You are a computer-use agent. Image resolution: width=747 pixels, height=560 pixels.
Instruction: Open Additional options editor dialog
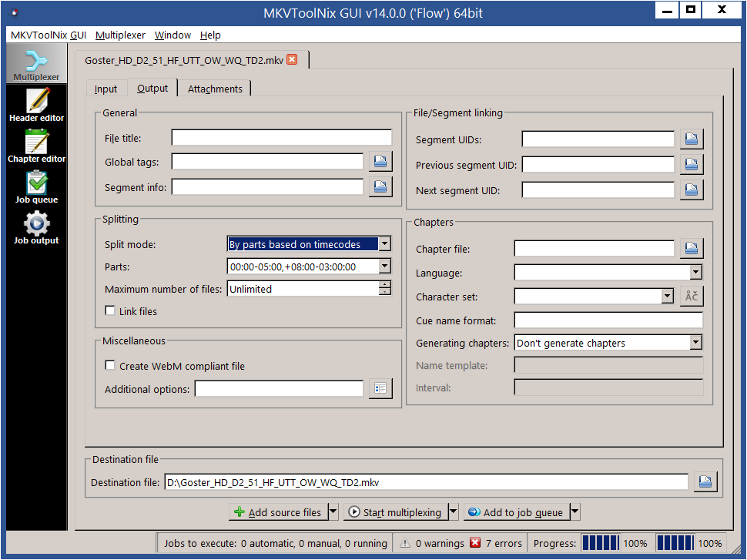point(380,388)
